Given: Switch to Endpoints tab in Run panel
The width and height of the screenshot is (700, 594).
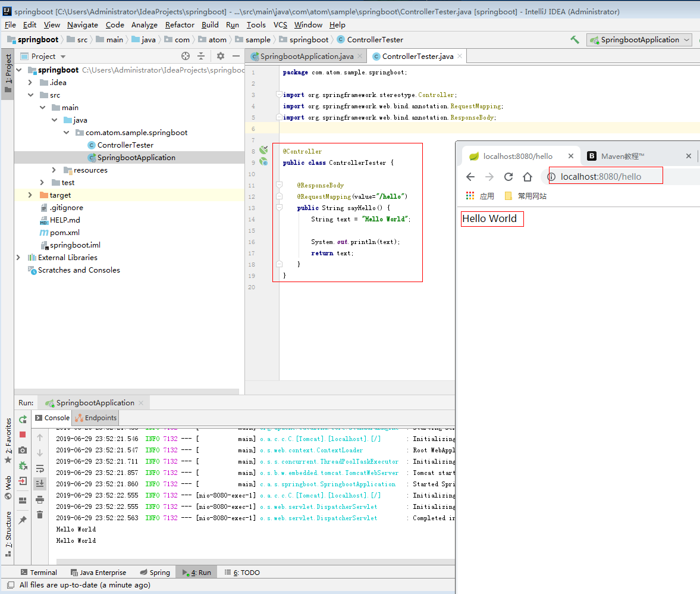Looking at the screenshot, I should point(96,418).
